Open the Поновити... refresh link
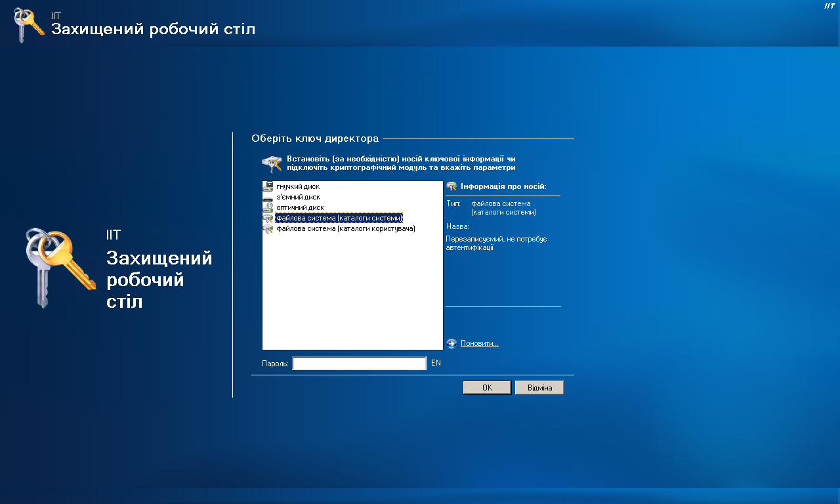The image size is (840, 504). click(x=479, y=343)
